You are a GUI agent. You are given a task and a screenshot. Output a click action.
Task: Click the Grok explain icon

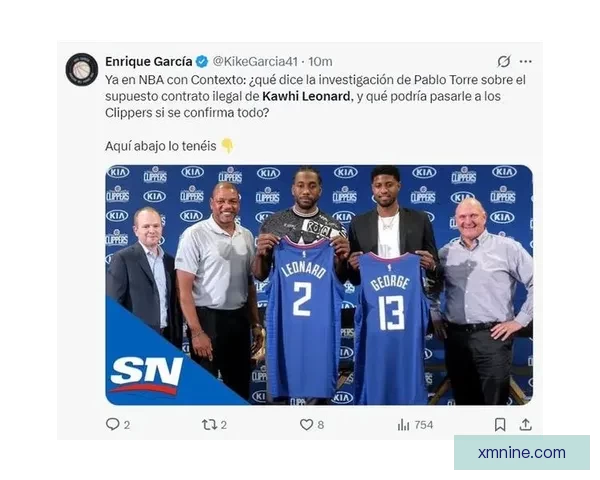[x=504, y=61]
